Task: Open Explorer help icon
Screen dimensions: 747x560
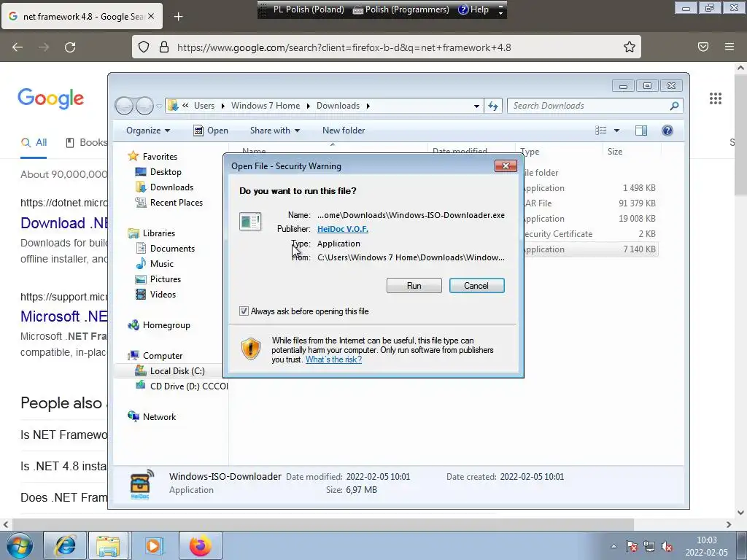Action: point(667,131)
